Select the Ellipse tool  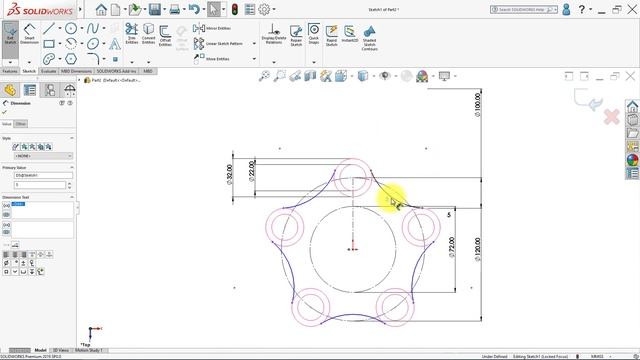93,43
